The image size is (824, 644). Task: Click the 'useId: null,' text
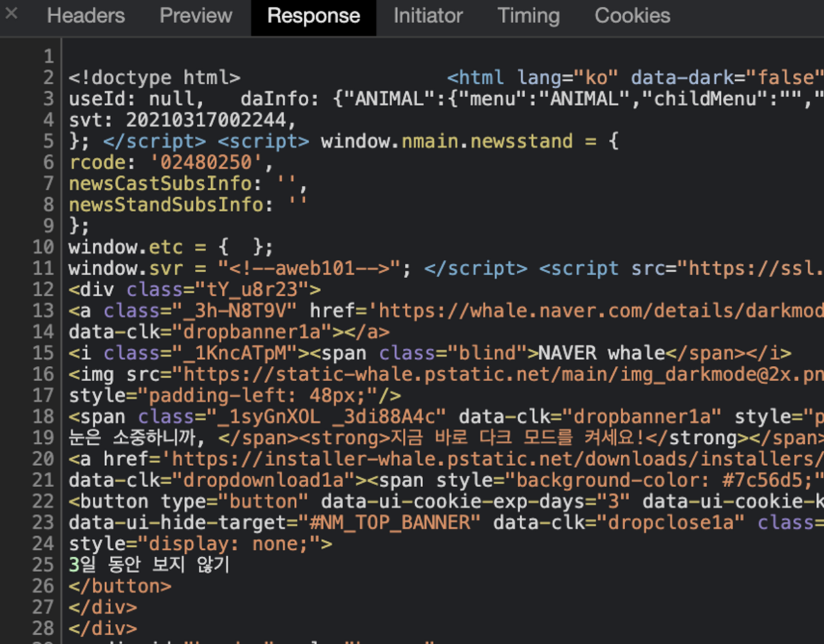point(136,99)
